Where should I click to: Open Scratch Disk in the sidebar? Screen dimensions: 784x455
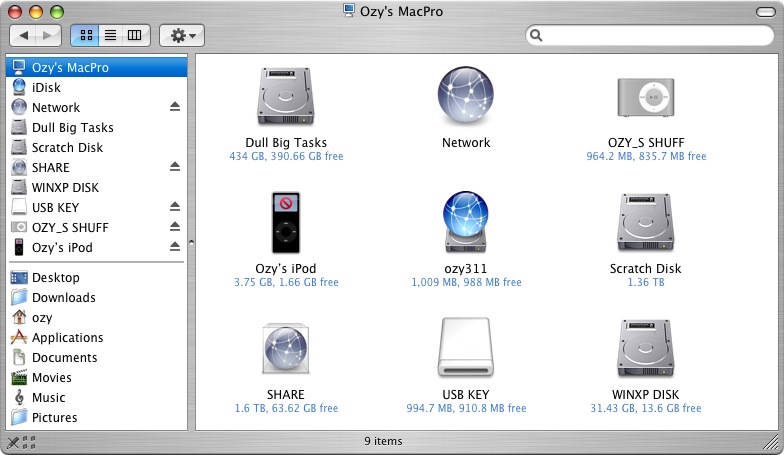[97, 147]
